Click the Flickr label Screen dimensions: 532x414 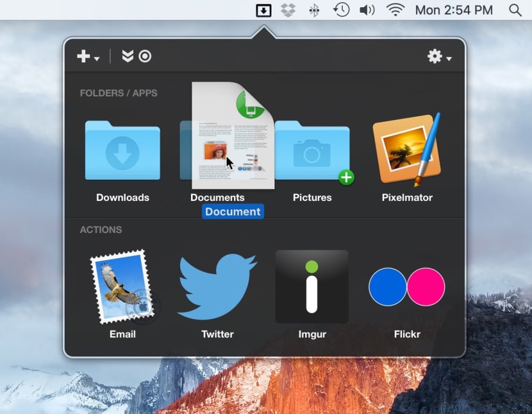(407, 334)
